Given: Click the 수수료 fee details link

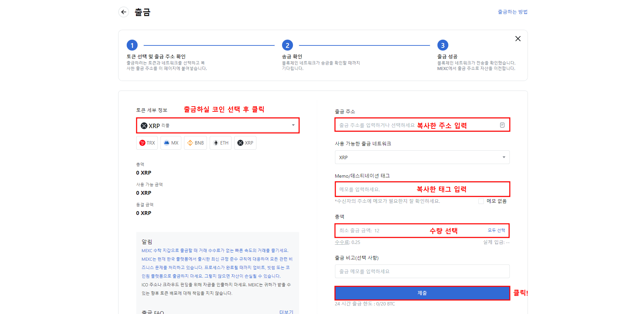Looking at the screenshot, I should pyautogui.click(x=341, y=243).
